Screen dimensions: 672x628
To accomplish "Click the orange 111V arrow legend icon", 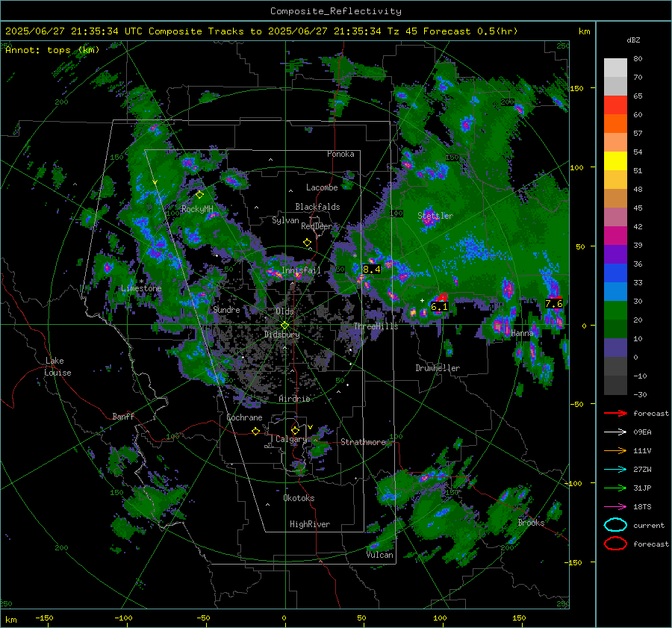I will 615,450.
